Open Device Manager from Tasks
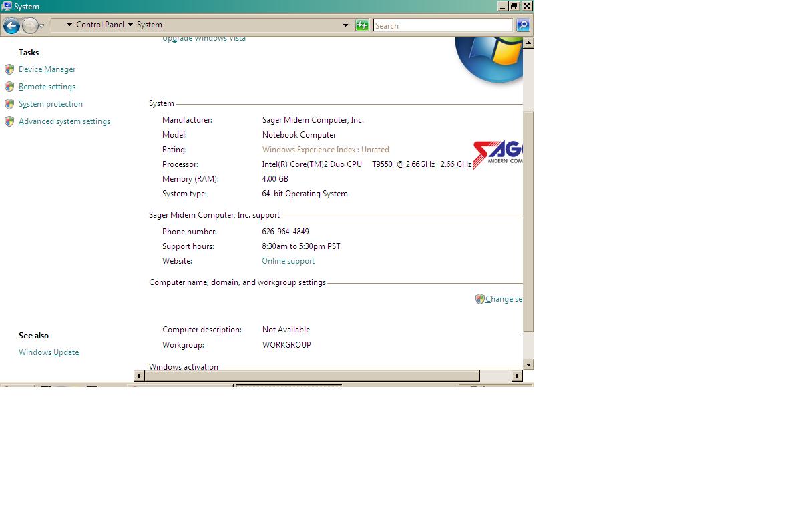Image resolution: width=804 pixels, height=532 pixels. [x=47, y=69]
